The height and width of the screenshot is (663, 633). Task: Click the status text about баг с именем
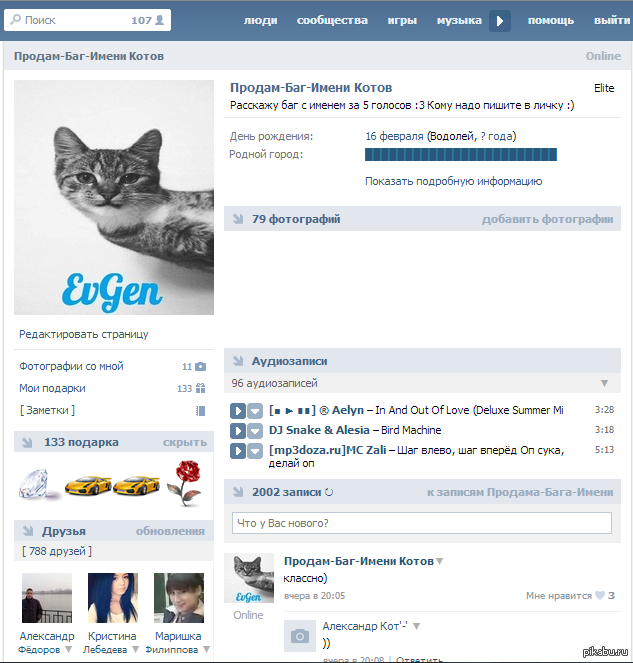click(402, 105)
